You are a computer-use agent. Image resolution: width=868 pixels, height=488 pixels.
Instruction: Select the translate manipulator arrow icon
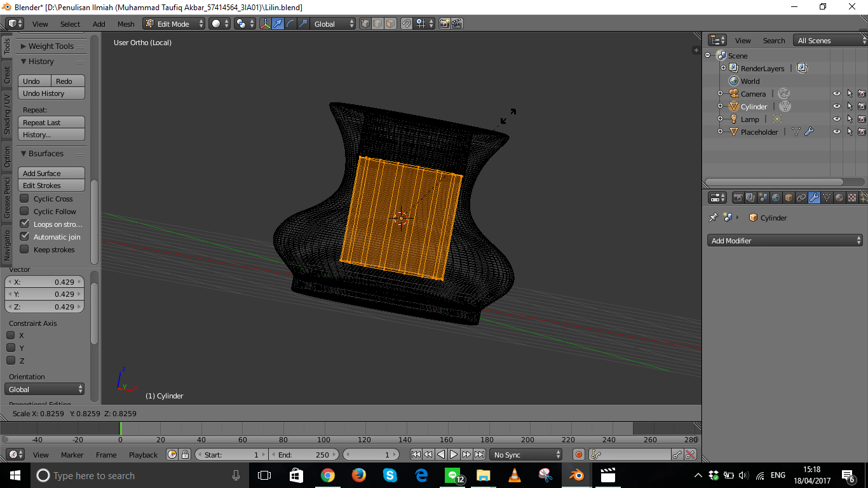pyautogui.click(x=278, y=24)
